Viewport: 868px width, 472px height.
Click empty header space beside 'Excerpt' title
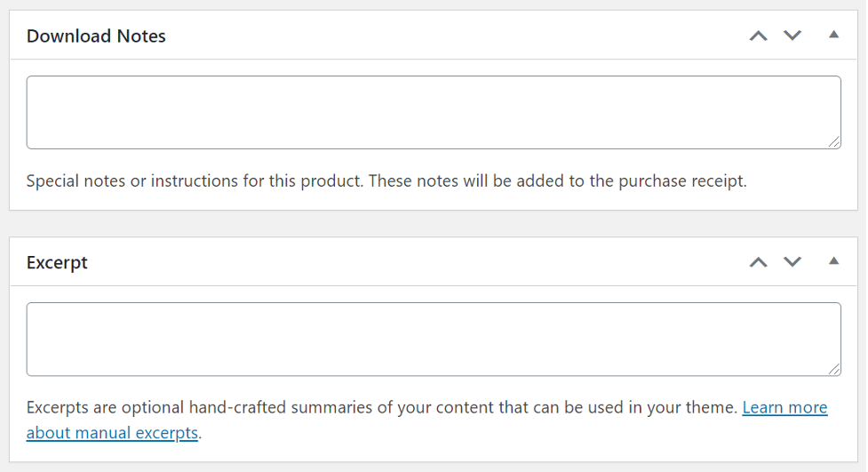click(x=400, y=263)
